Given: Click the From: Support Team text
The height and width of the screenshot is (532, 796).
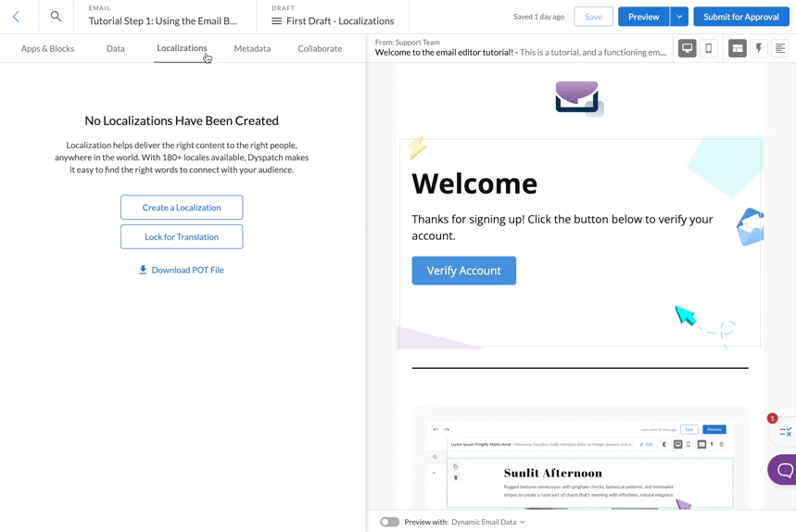Looking at the screenshot, I should click(x=408, y=42).
